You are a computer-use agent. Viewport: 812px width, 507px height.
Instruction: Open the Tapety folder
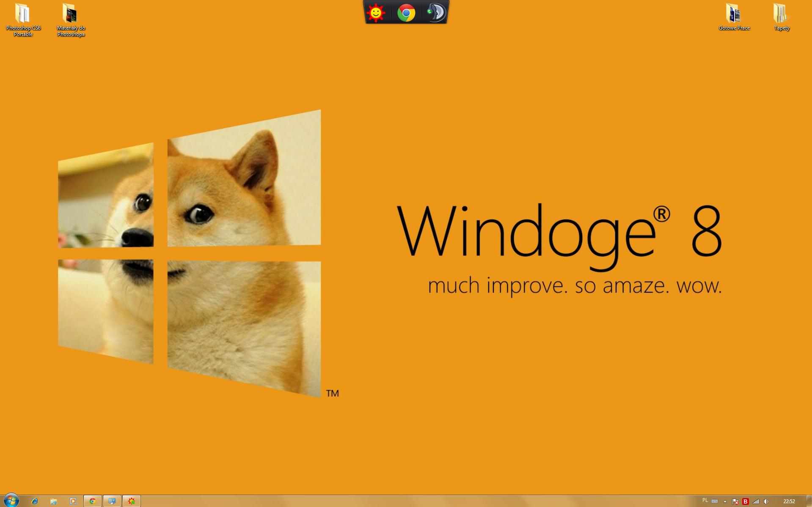tap(782, 17)
